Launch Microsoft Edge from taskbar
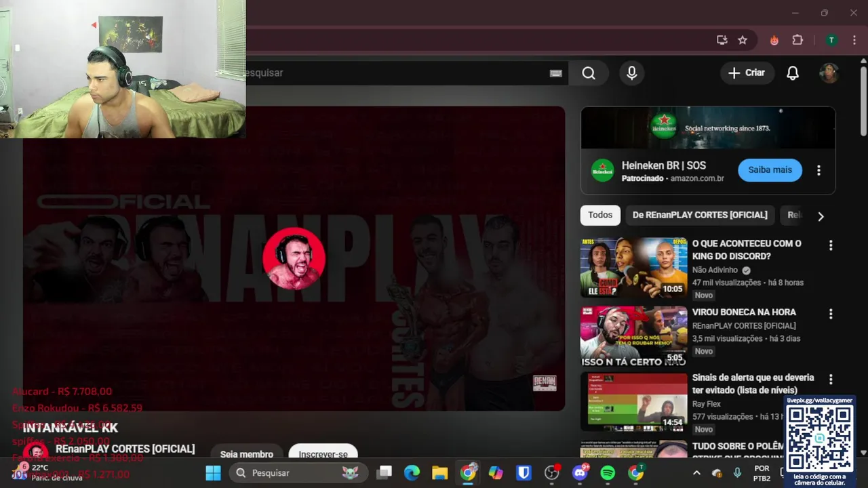 [412, 473]
